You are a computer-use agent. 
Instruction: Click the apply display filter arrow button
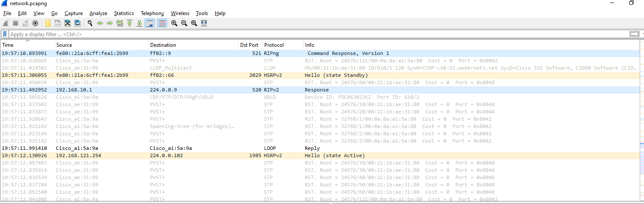tap(634, 34)
